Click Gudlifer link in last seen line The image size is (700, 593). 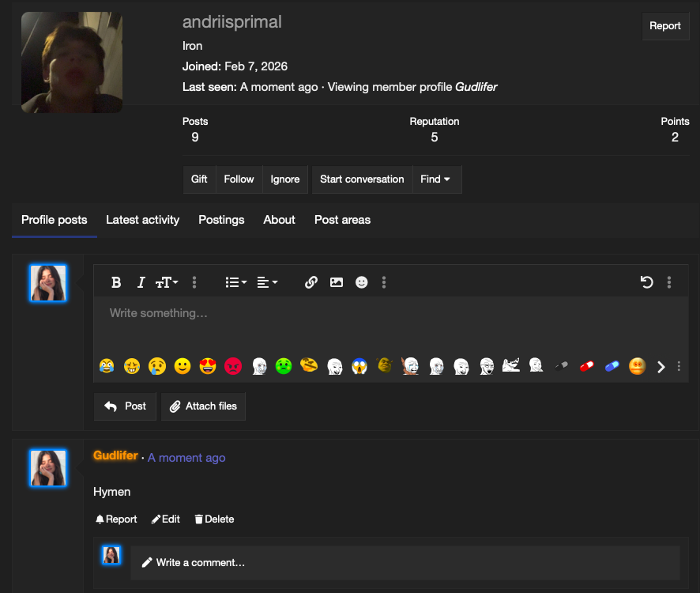(476, 87)
